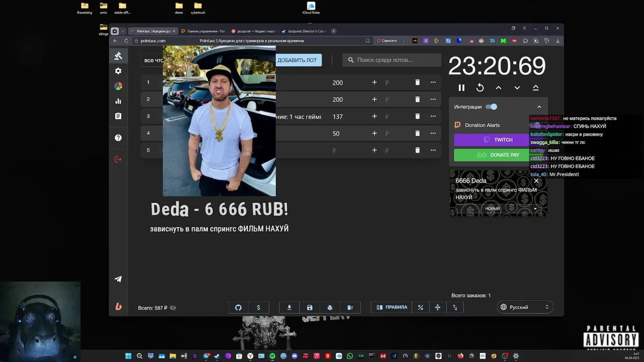Open the help question mark icon
This screenshot has height=362, width=644.
coord(118,138)
